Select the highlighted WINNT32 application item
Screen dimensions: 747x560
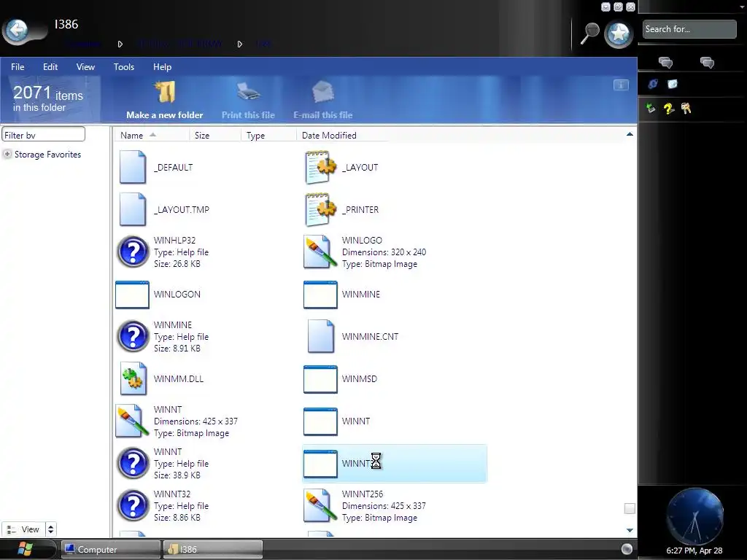click(x=395, y=464)
